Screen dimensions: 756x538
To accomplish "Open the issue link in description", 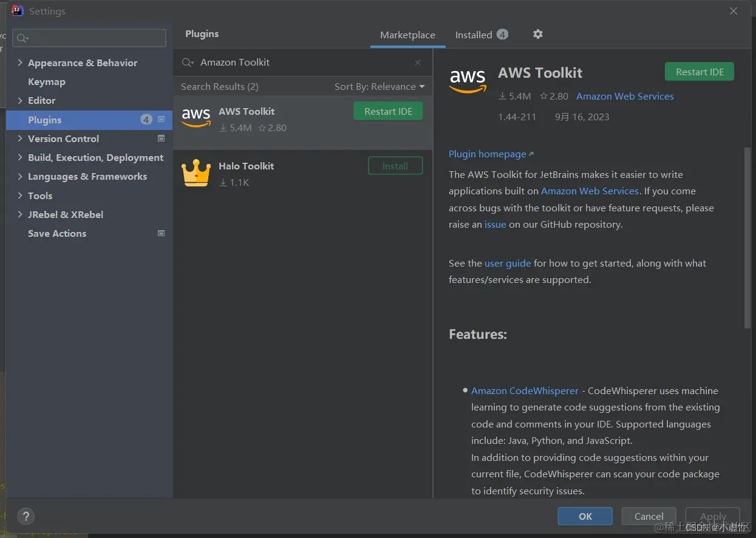I will [495, 224].
